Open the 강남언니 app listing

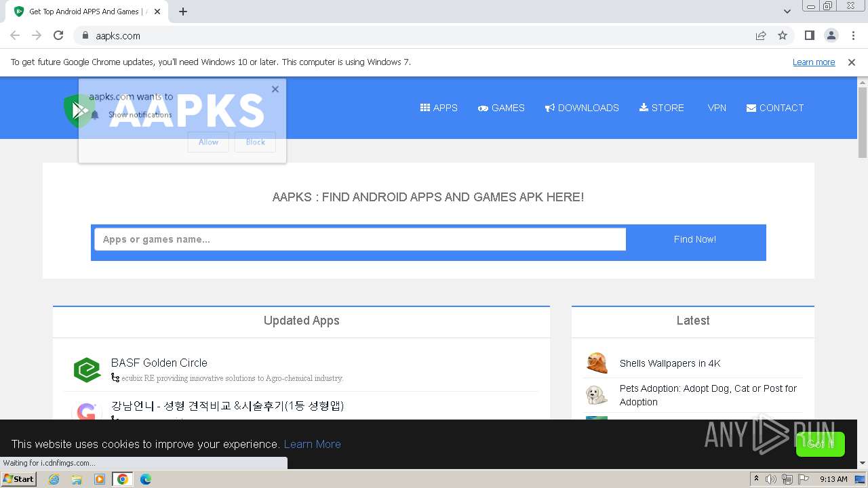click(x=227, y=405)
